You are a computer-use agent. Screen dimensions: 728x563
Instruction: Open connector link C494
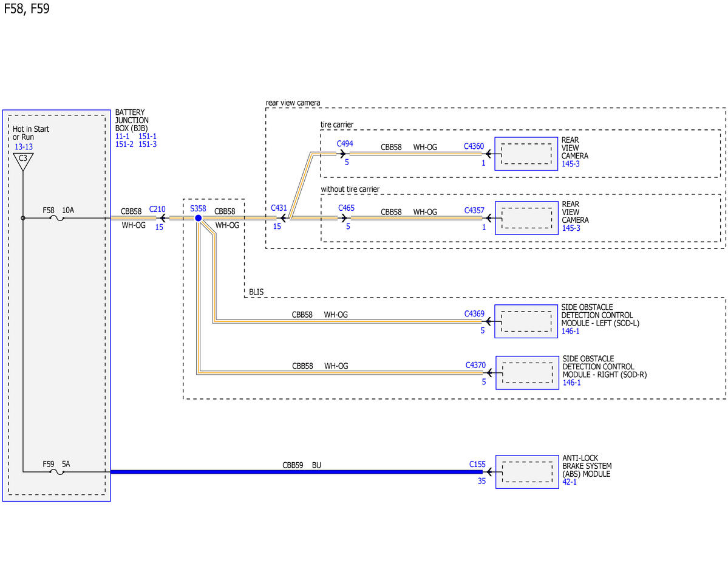point(345,143)
